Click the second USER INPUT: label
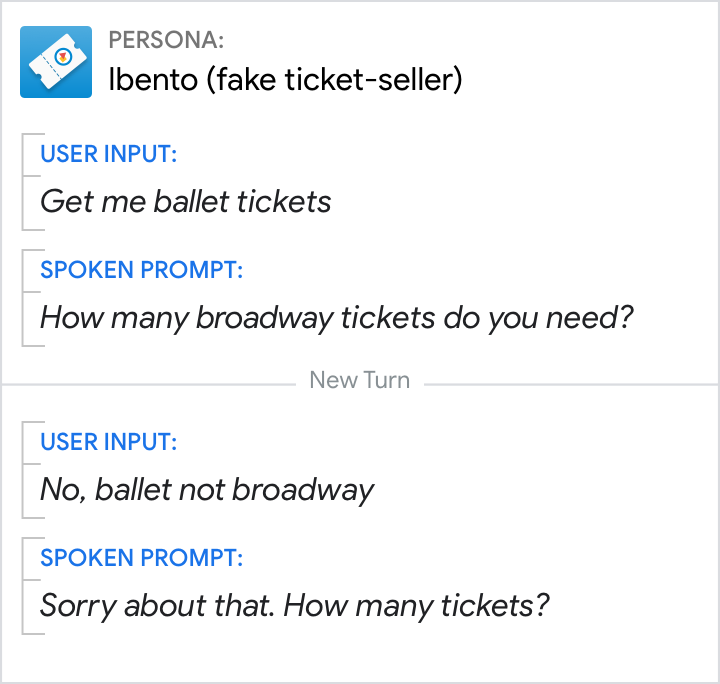Image resolution: width=720 pixels, height=684 pixels. coord(108,442)
